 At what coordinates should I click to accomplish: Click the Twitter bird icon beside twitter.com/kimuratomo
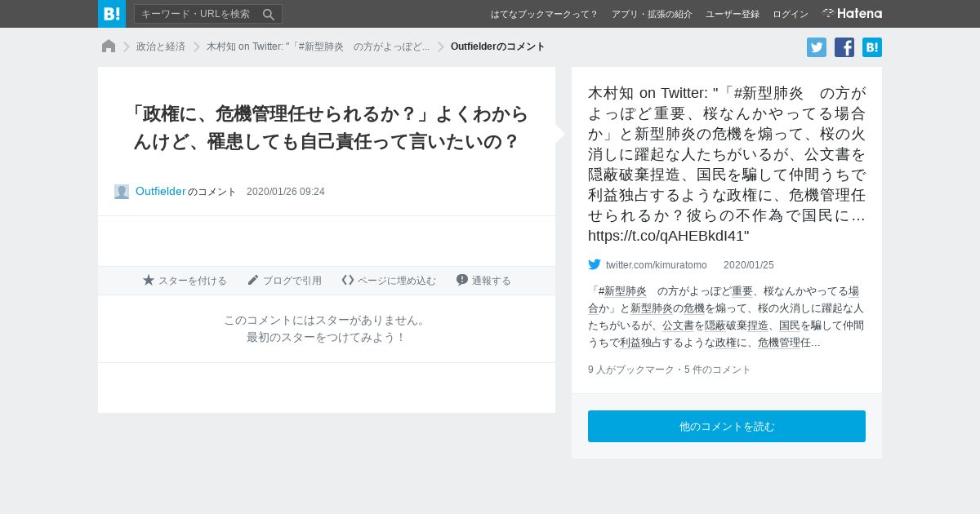[x=595, y=264]
